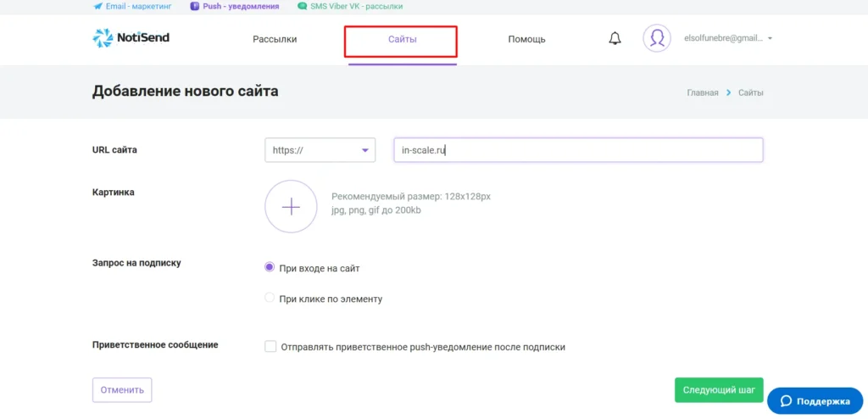Open the https:// protocol dropdown
The image size is (868, 419).
(320, 150)
